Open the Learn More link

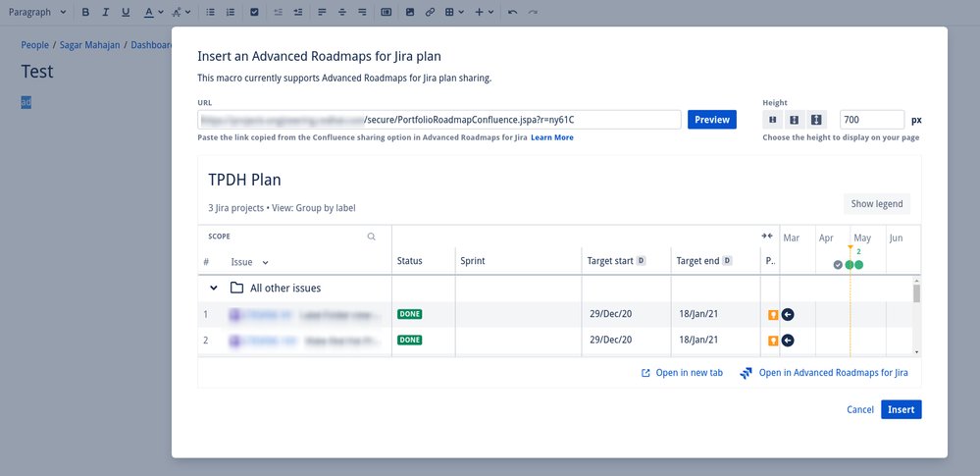point(552,137)
